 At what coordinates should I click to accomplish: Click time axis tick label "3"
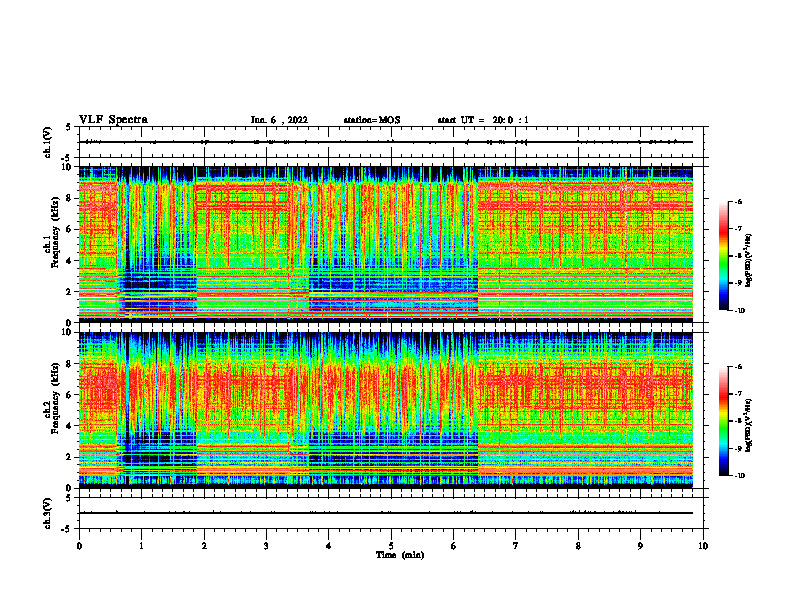click(x=266, y=546)
